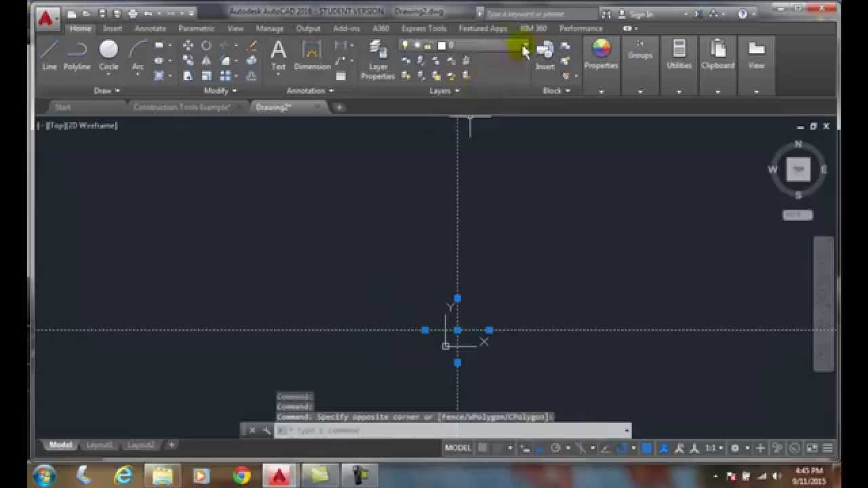Expand the Block panel
868x488 pixels.
pyautogui.click(x=556, y=90)
